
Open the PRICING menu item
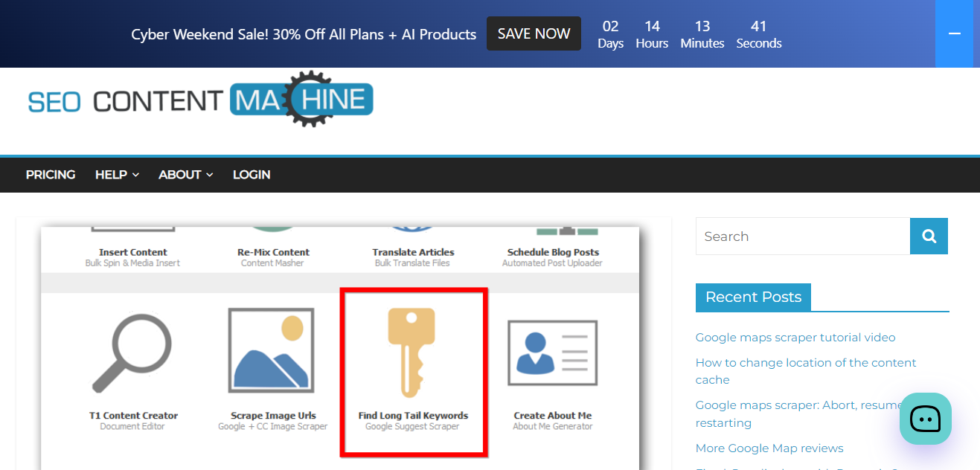51,175
